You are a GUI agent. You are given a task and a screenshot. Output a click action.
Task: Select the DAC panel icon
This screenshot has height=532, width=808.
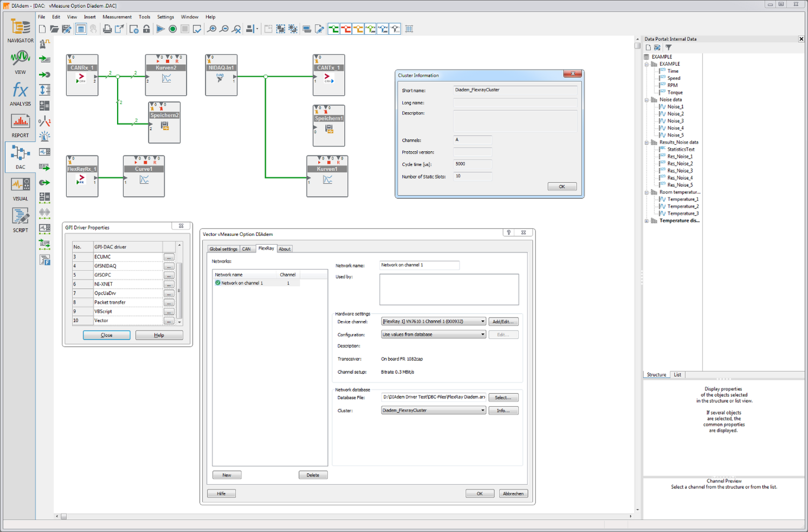20,157
